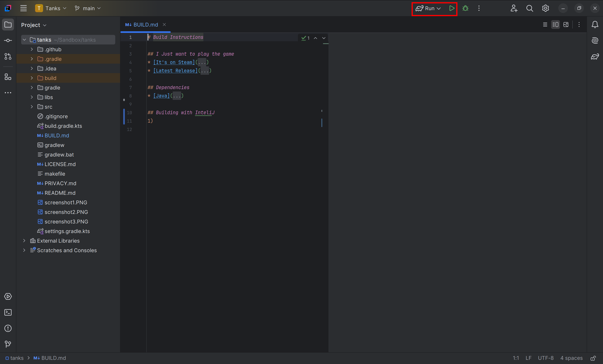Open the Services tool window

(8, 296)
